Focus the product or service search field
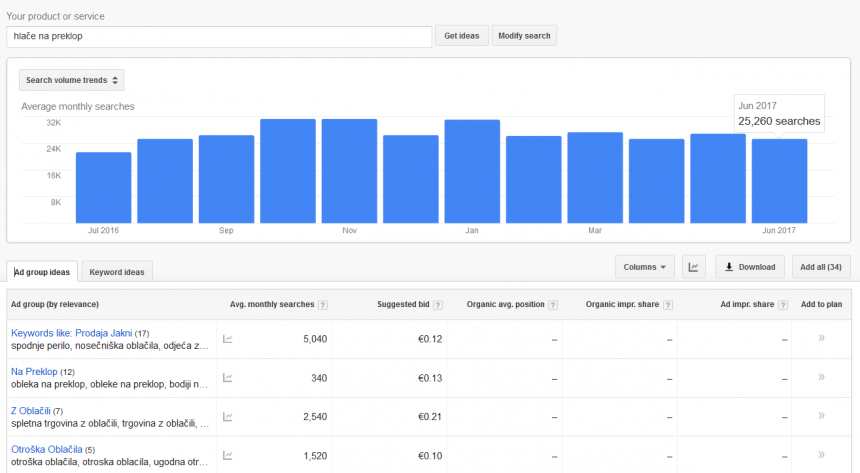 218,36
